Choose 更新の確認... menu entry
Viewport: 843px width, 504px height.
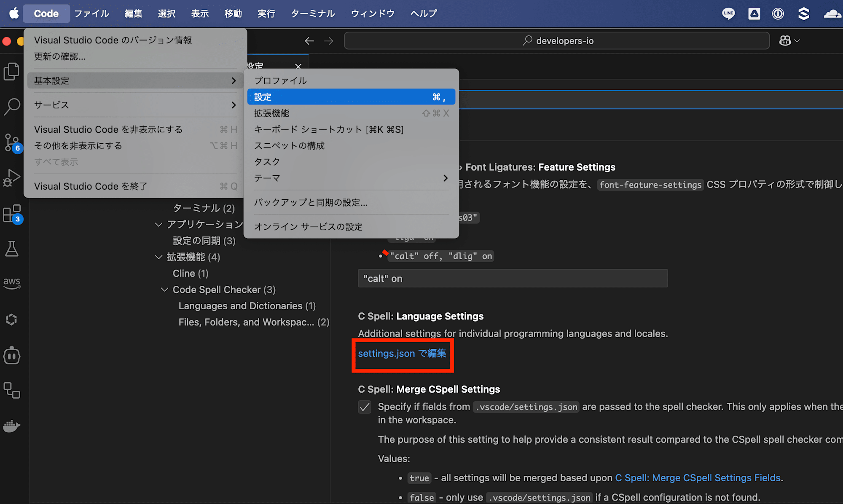pyautogui.click(x=135, y=56)
